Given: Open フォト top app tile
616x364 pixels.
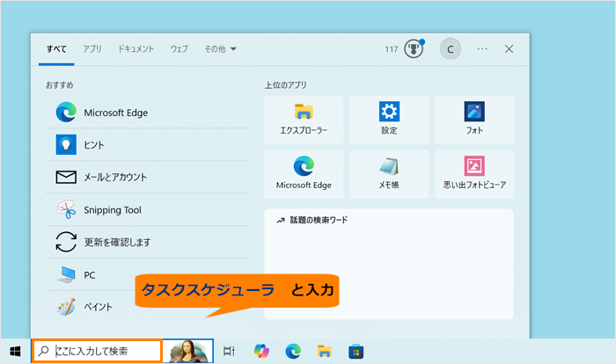Looking at the screenshot, I should point(474,120).
